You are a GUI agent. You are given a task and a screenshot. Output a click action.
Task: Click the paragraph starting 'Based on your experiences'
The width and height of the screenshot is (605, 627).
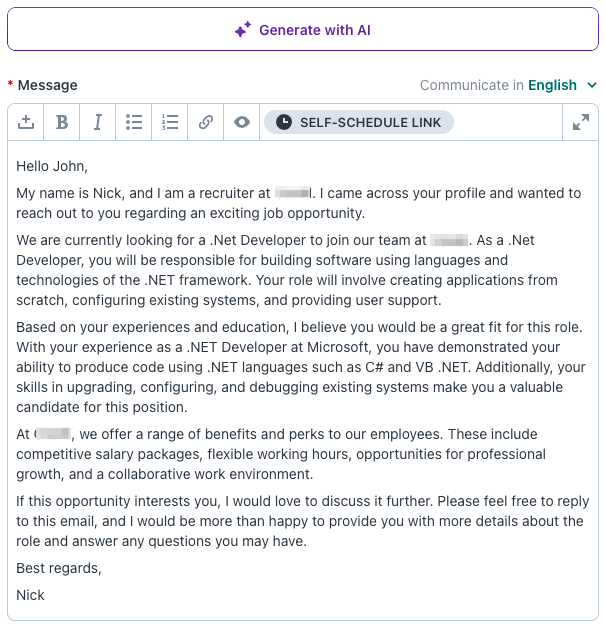point(301,367)
